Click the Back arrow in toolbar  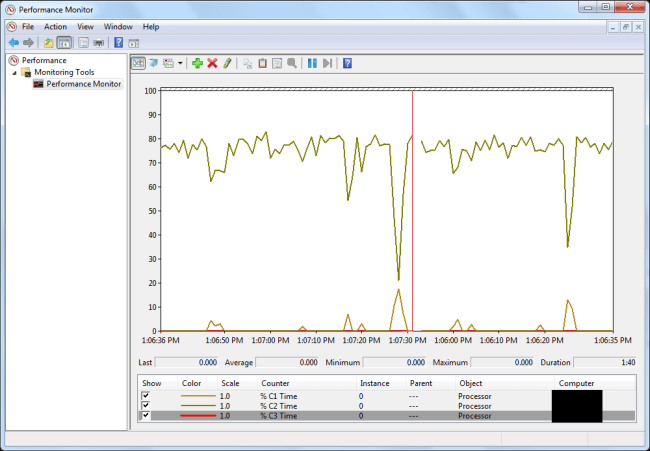13,43
